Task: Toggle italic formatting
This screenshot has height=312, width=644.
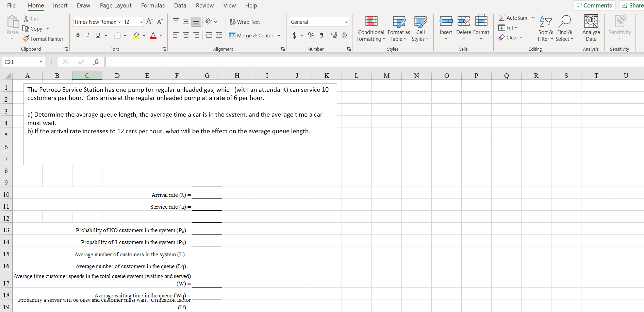Action: pyautogui.click(x=88, y=35)
